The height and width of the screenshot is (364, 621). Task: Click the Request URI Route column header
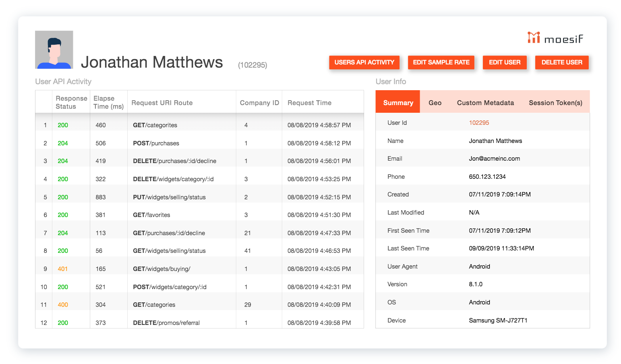[x=162, y=103]
